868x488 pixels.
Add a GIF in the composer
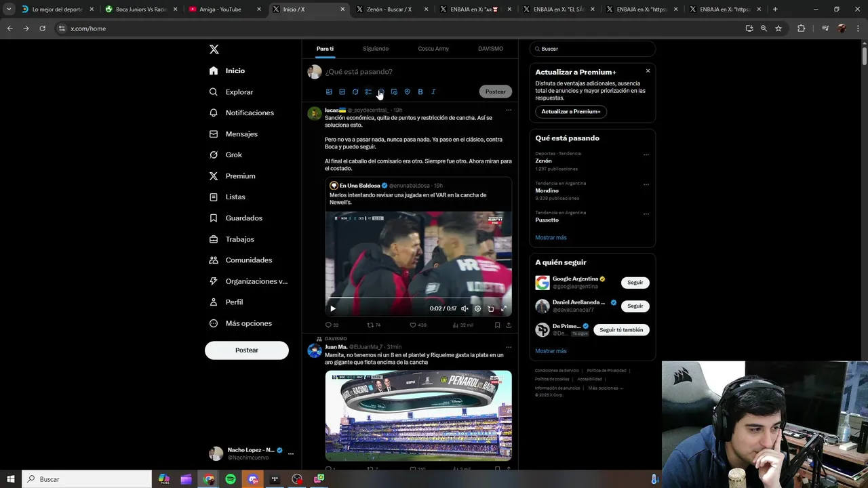[342, 91]
